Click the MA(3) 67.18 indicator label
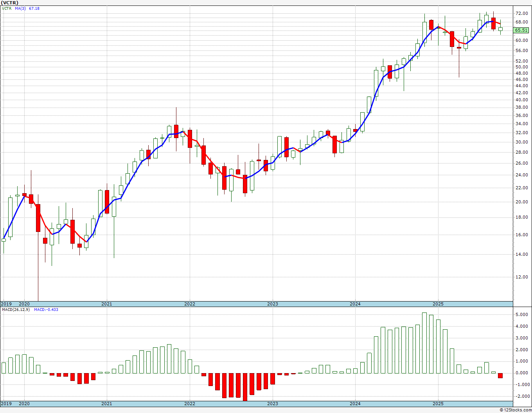This screenshot has width=532, height=413. pyautogui.click(x=27, y=8)
